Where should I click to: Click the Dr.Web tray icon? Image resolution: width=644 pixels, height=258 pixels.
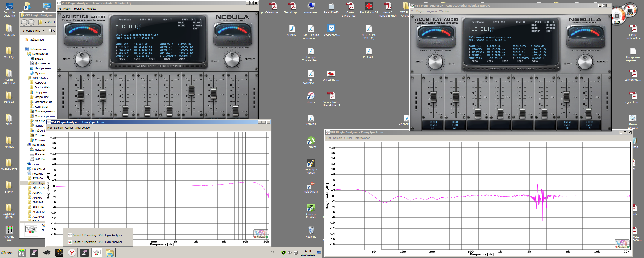pos(284,253)
